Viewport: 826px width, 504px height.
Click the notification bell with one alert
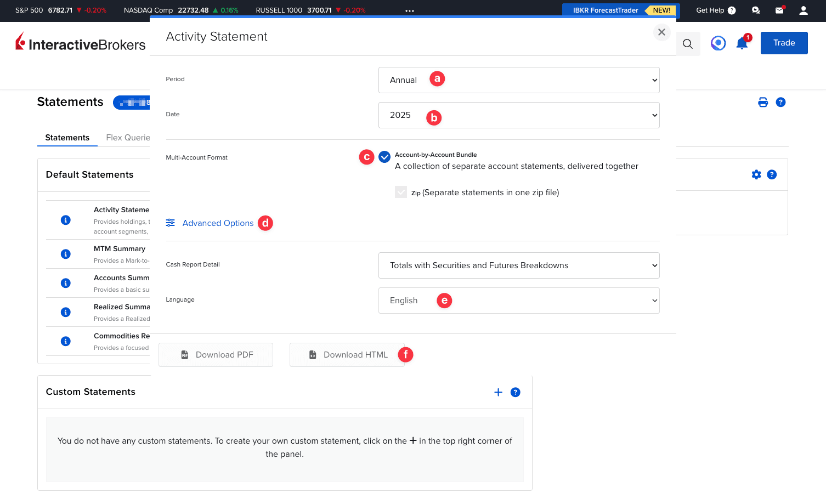tap(742, 43)
